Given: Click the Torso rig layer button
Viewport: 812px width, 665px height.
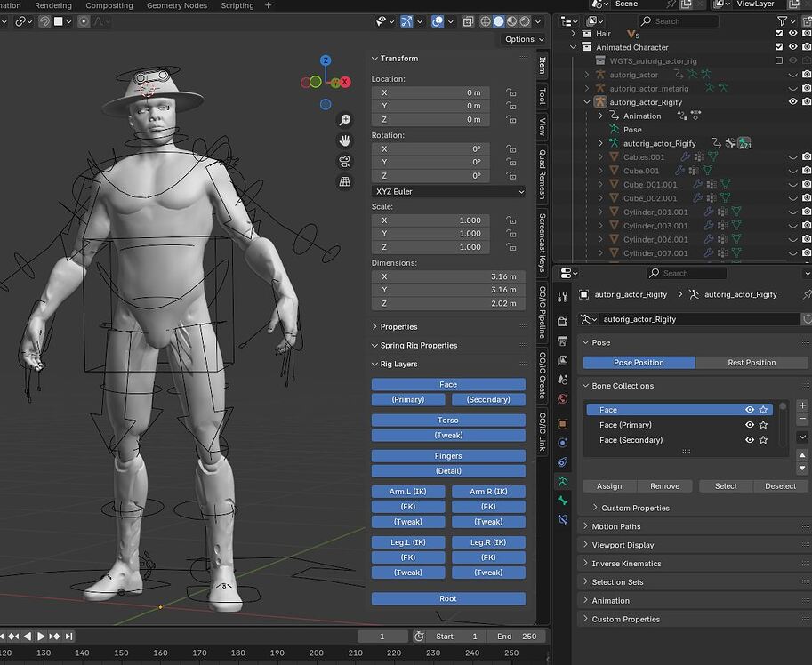Looking at the screenshot, I should 448,421.
